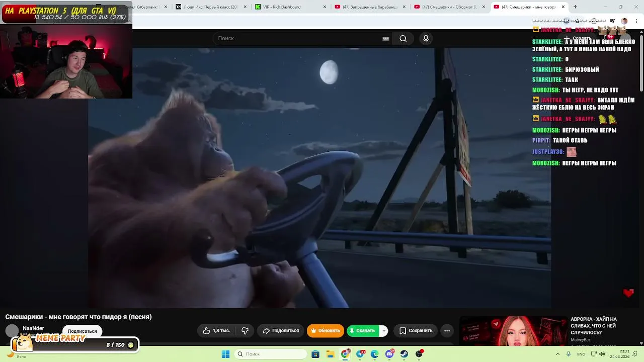Click the tray microphone icon
The height and width of the screenshot is (362, 644).
pyautogui.click(x=569, y=354)
